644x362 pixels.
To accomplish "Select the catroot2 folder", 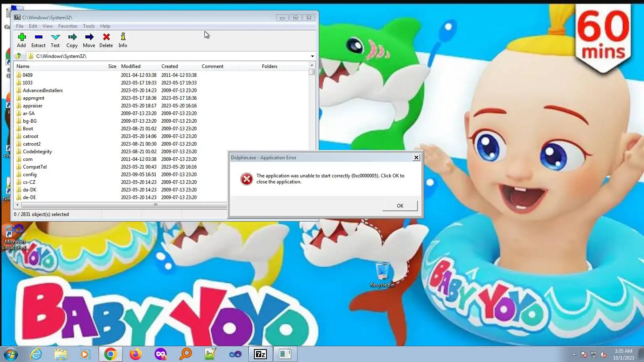I will tap(31, 144).
